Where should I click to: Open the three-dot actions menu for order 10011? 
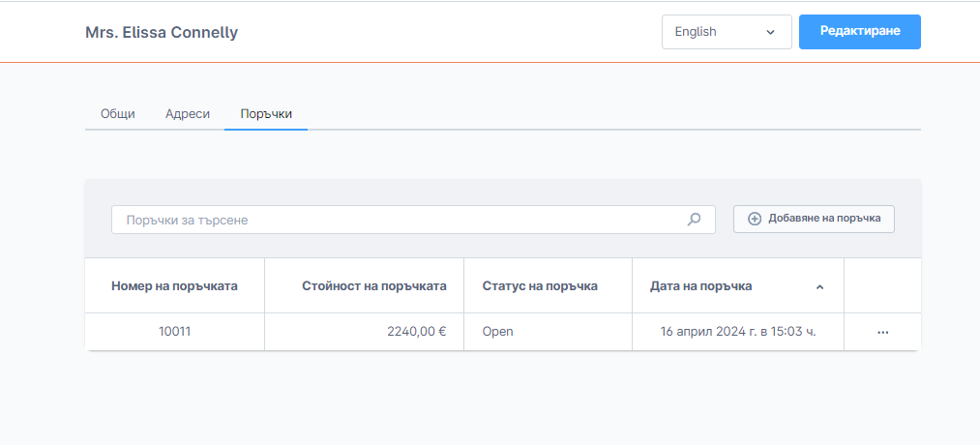[x=882, y=332]
